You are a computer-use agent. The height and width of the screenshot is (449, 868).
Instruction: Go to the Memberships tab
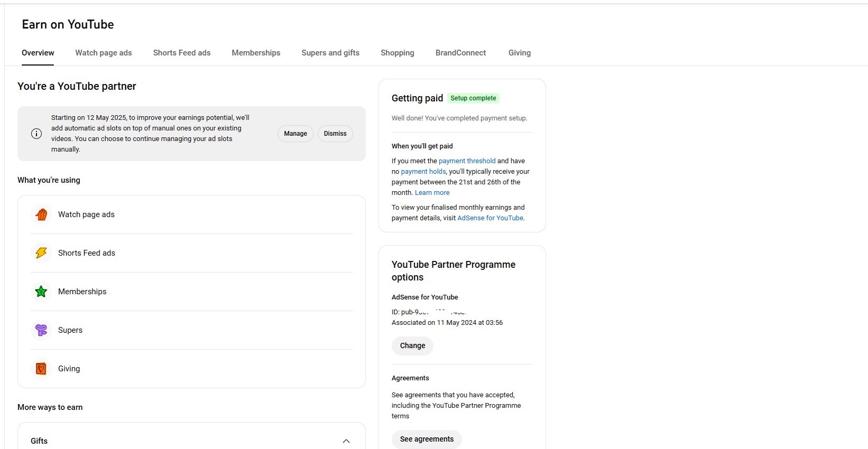[x=256, y=53]
